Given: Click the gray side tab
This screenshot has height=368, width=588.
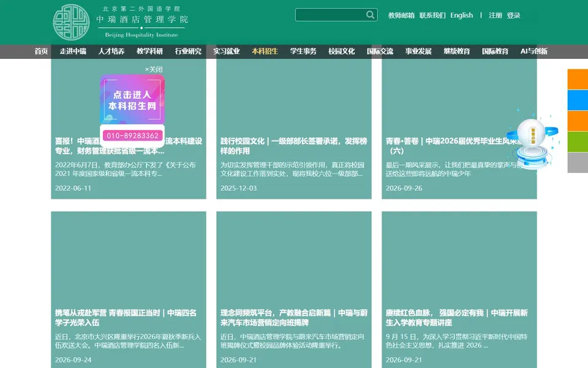Looking at the screenshot, I should [578, 162].
